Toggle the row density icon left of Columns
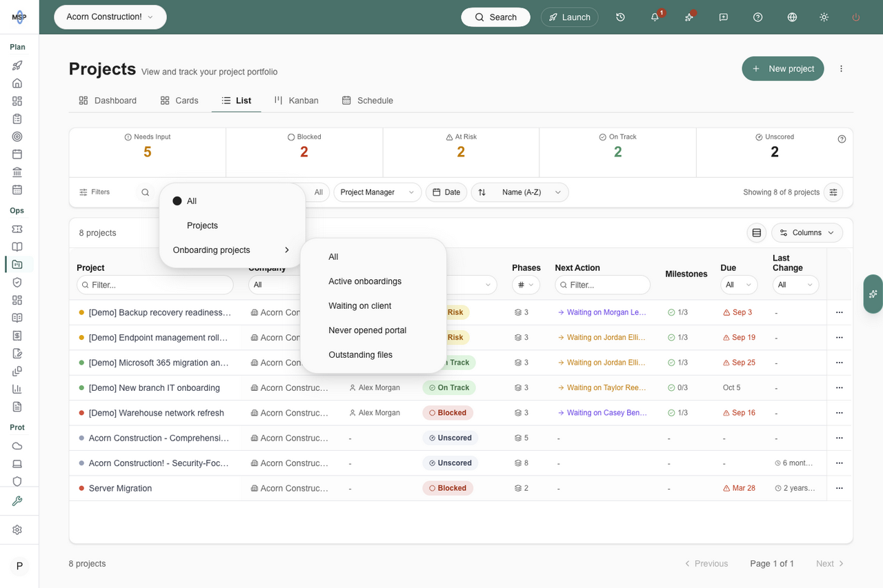This screenshot has width=883, height=588. 756,233
